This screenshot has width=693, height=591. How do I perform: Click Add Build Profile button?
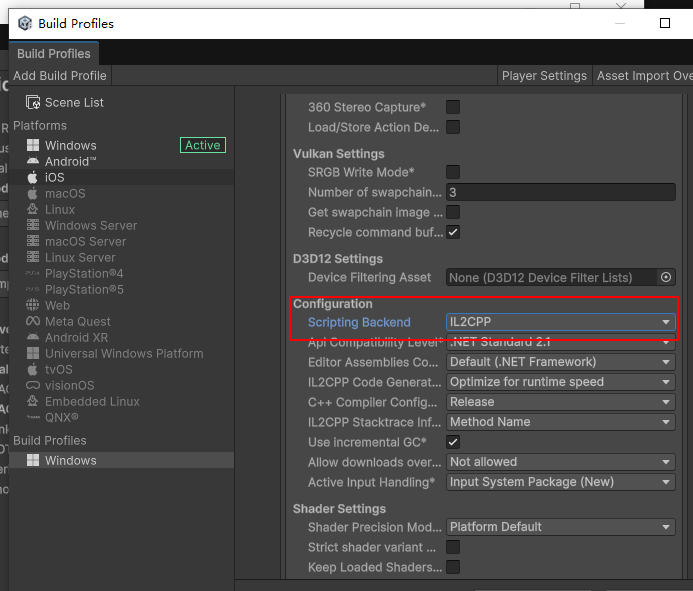tap(60, 76)
